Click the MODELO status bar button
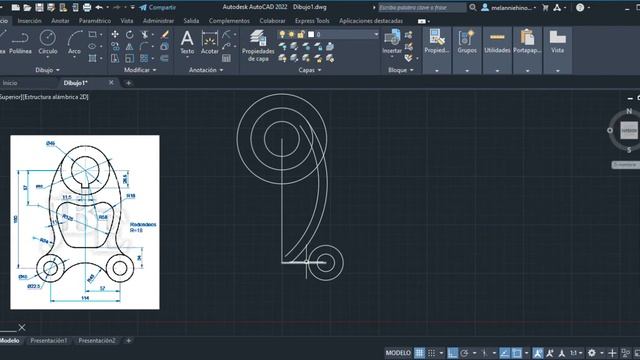This screenshot has height=360, width=640. point(398,353)
